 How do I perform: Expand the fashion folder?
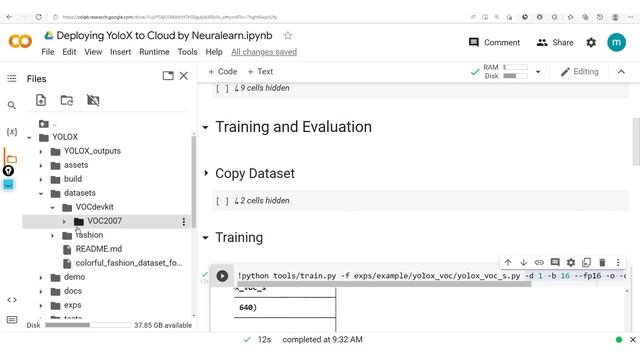[52, 236]
